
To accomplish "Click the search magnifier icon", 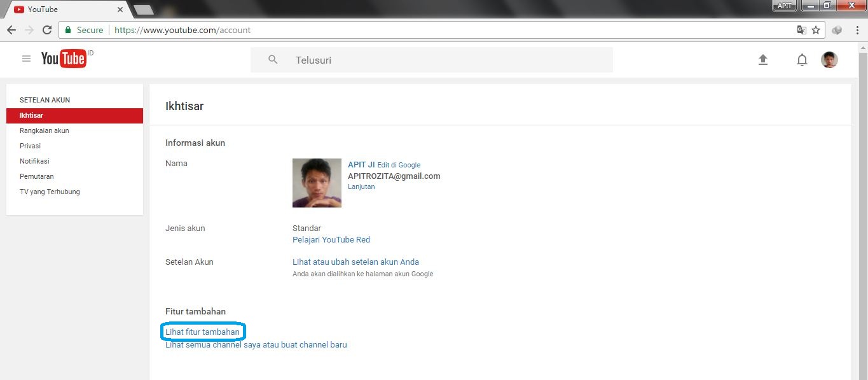I will (272, 59).
